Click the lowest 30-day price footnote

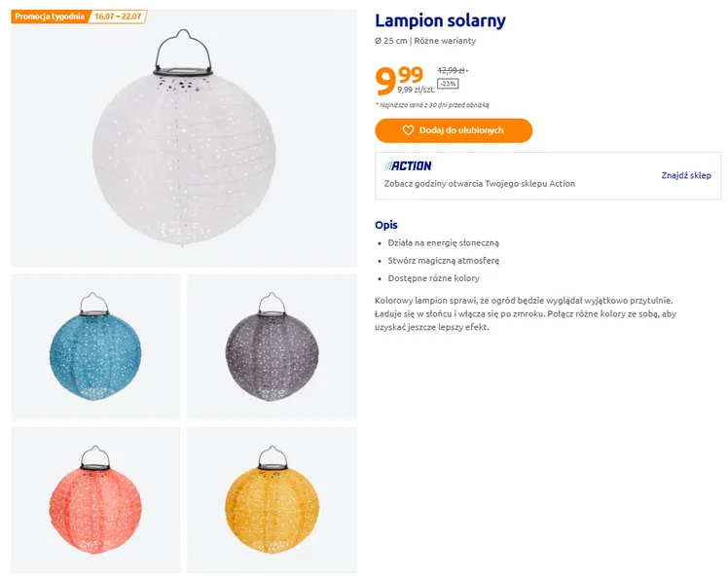click(x=431, y=105)
